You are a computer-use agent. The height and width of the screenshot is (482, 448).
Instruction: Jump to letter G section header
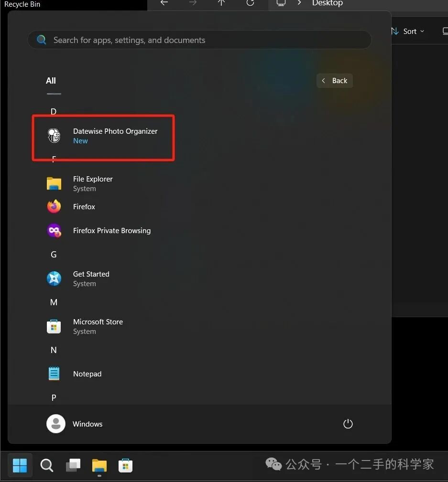point(54,255)
